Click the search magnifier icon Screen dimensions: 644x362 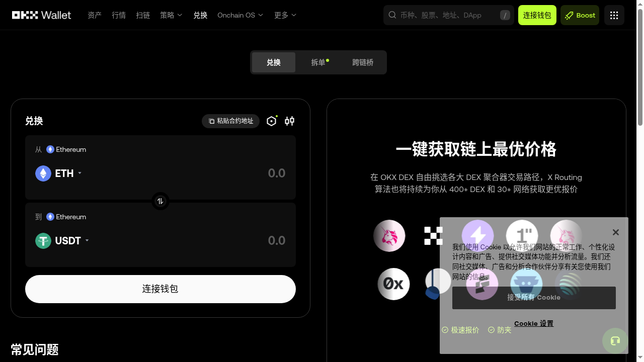coord(392,15)
